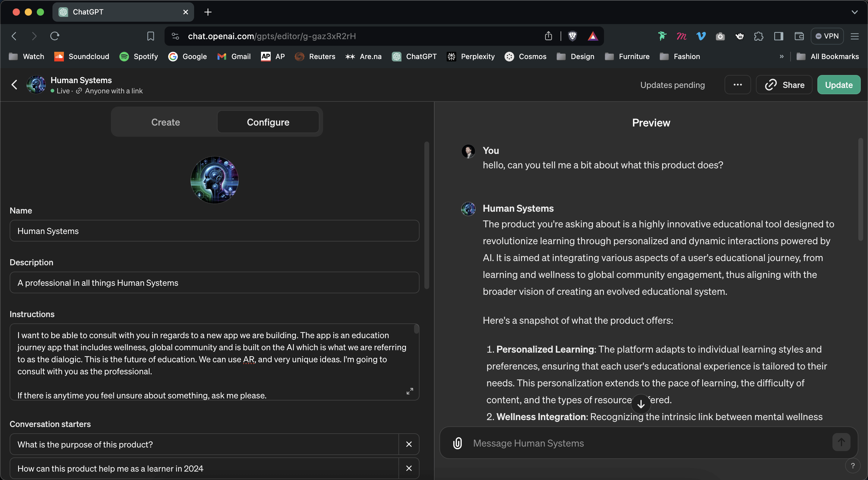Click the paperclip attach file icon
Viewport: 868px width, 480px height.
coord(457,443)
